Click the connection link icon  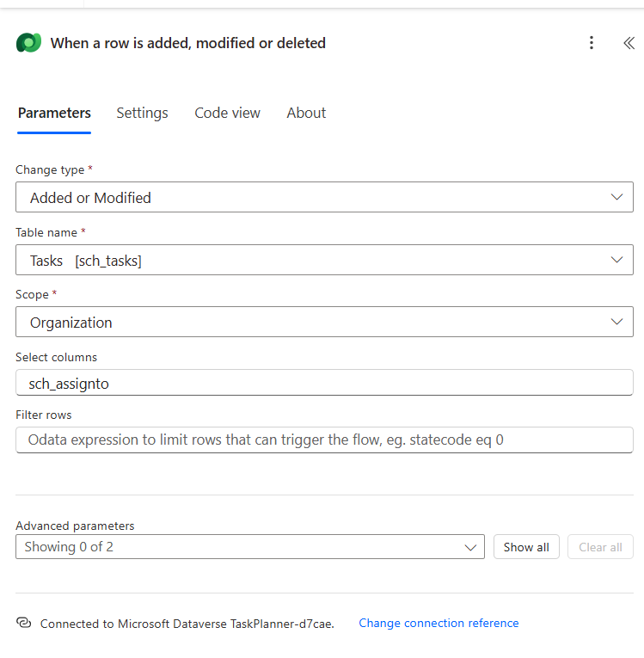[24, 623]
